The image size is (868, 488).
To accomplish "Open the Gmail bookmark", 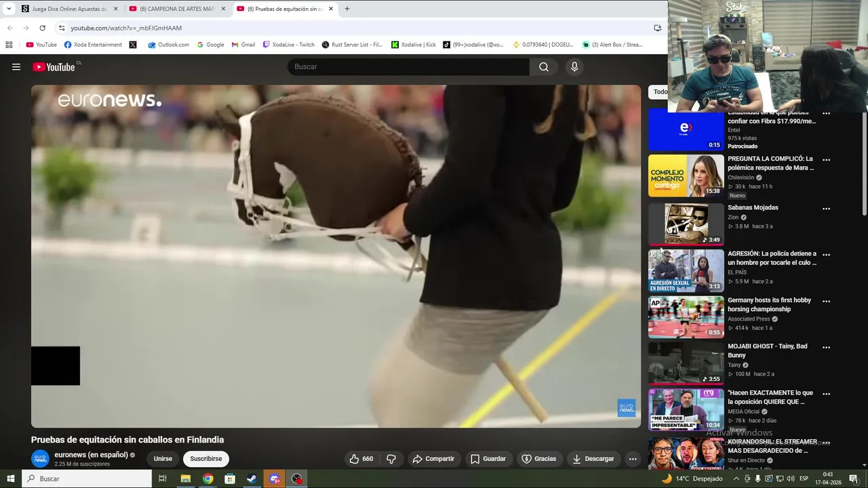I will 243,45.
